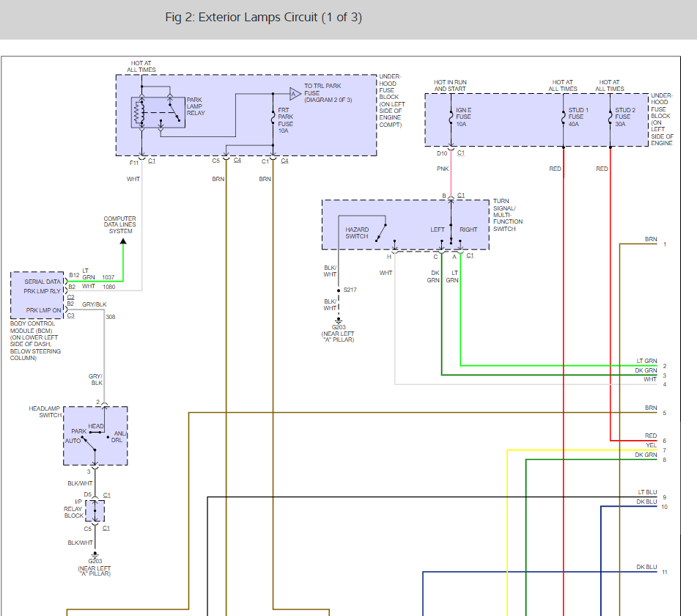Image resolution: width=697 pixels, height=616 pixels.
Task: Click the I/P Relay Block symbol
Action: point(95,510)
